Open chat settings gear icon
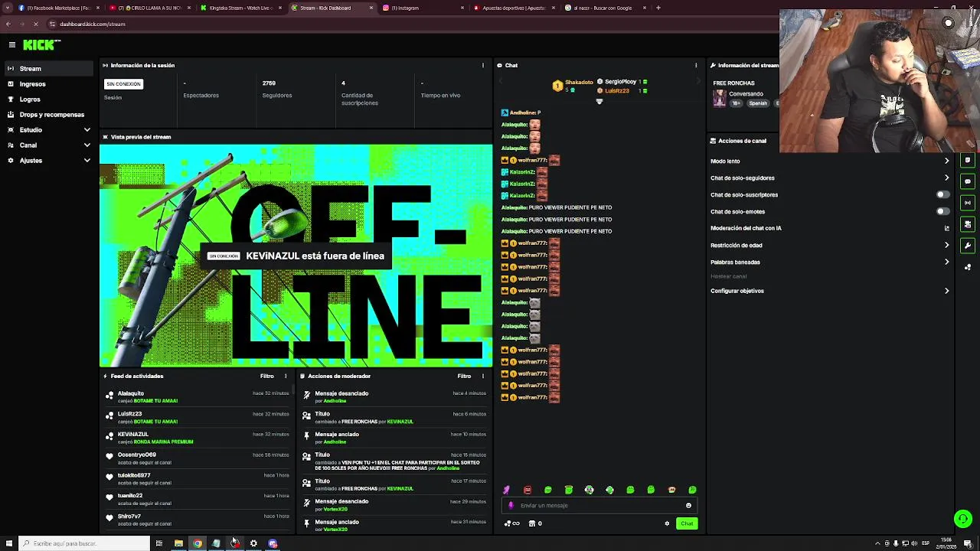Image resolution: width=980 pixels, height=551 pixels. [x=667, y=524]
